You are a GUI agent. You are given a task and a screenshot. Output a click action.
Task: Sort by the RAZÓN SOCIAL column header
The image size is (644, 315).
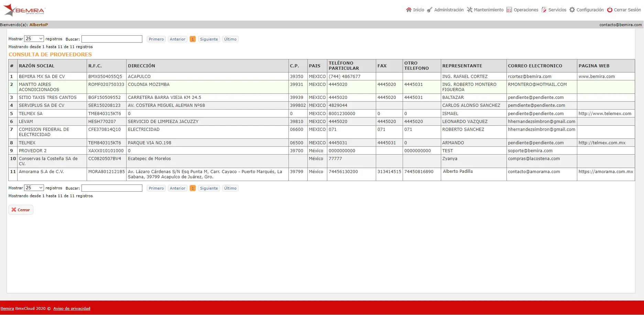(x=52, y=66)
